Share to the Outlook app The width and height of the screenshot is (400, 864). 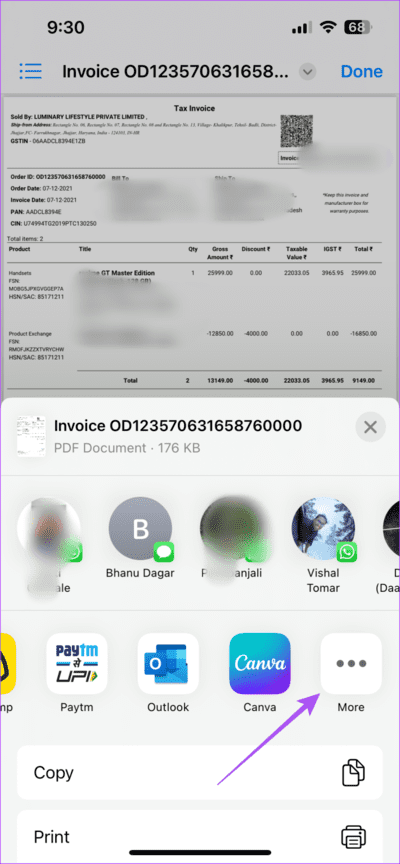tap(168, 663)
